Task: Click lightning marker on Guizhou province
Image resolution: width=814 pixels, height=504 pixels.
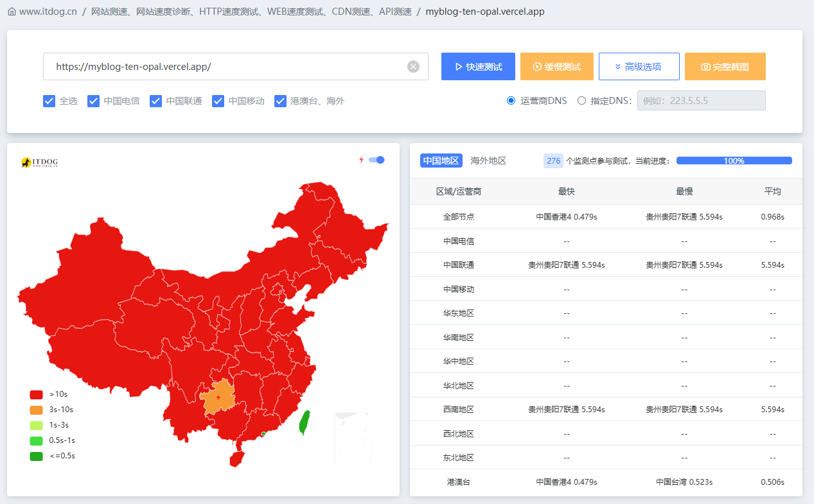Action: (x=219, y=397)
